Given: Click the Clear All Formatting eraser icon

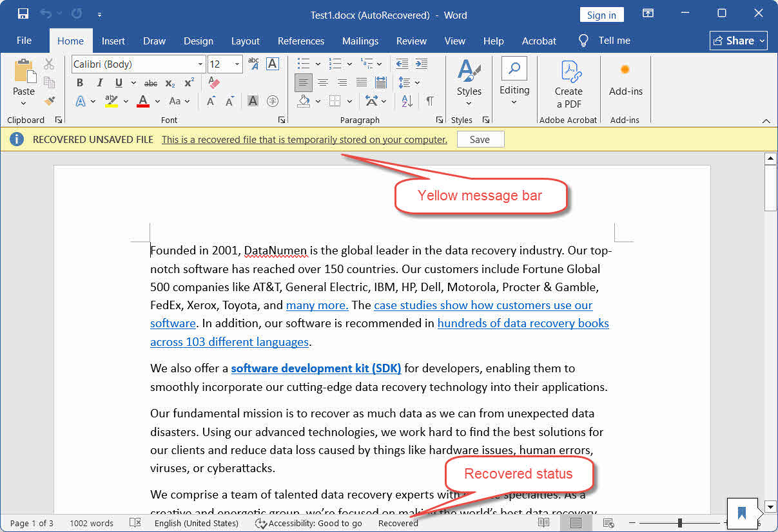Looking at the screenshot, I should [x=215, y=83].
